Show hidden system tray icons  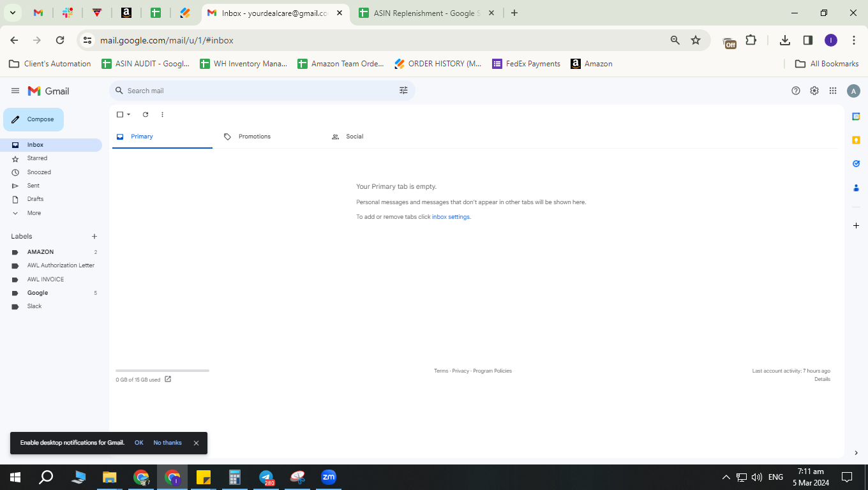tap(726, 477)
